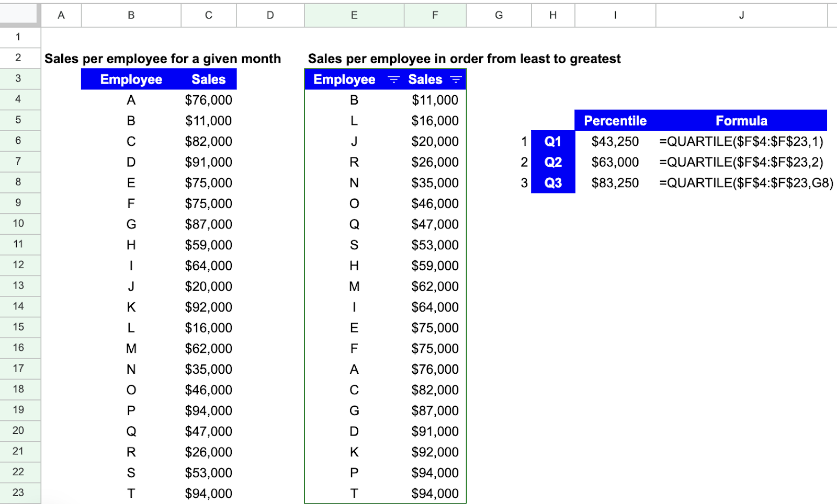
Task: Click title 'Sales per employee in order from least to greatest'
Action: pyautogui.click(x=464, y=59)
